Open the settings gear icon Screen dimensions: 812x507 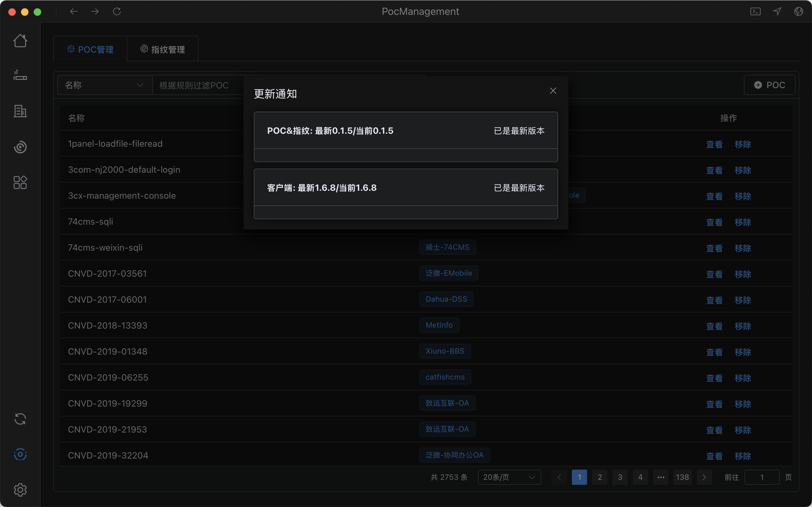[20, 490]
